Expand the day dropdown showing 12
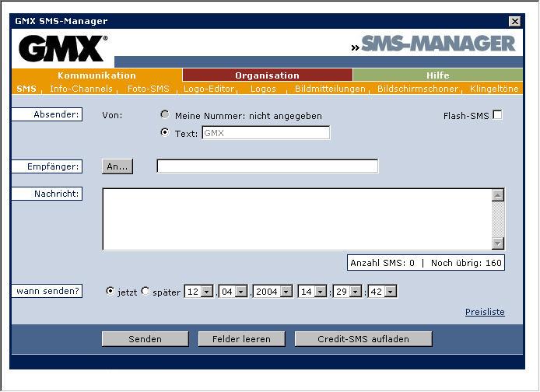The width and height of the screenshot is (540, 392). point(207,292)
